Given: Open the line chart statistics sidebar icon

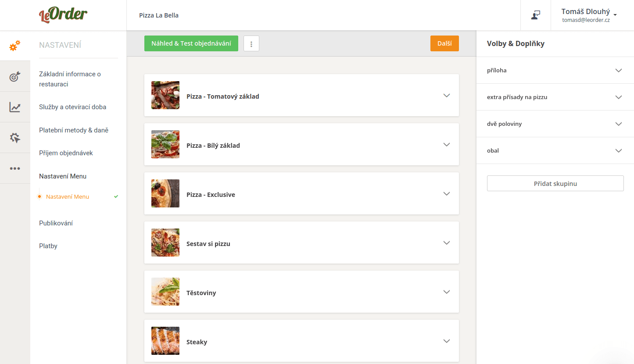Looking at the screenshot, I should pos(15,107).
